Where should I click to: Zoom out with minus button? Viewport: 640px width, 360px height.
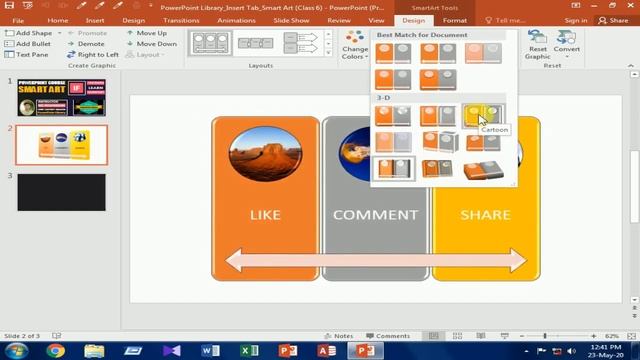click(522, 336)
